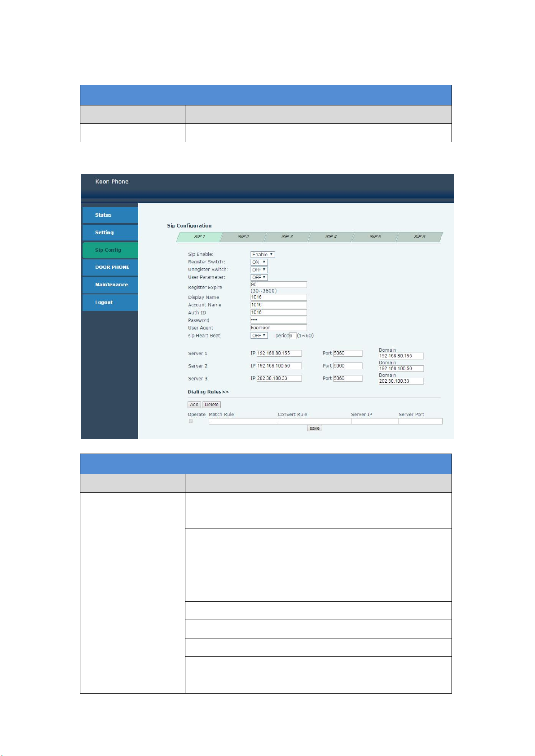Viewport: 535px width, 756px height.
Task: Click the Register Expire field
Action: click(x=279, y=284)
